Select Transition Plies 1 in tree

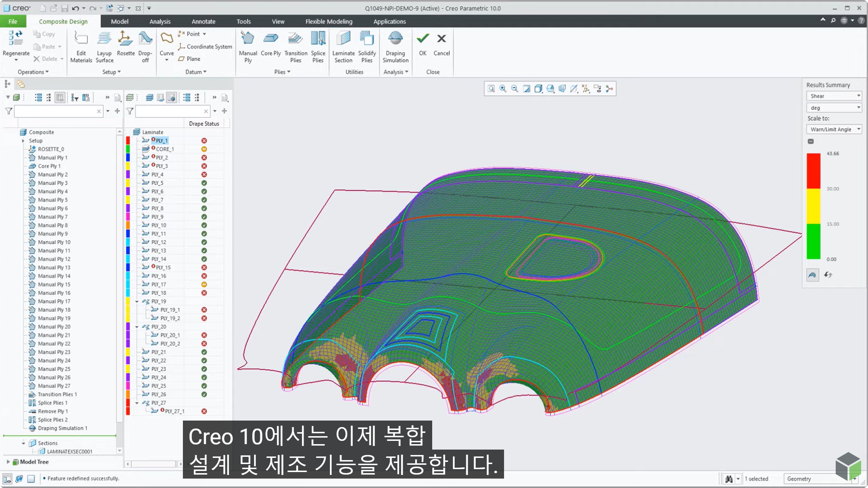tap(57, 394)
